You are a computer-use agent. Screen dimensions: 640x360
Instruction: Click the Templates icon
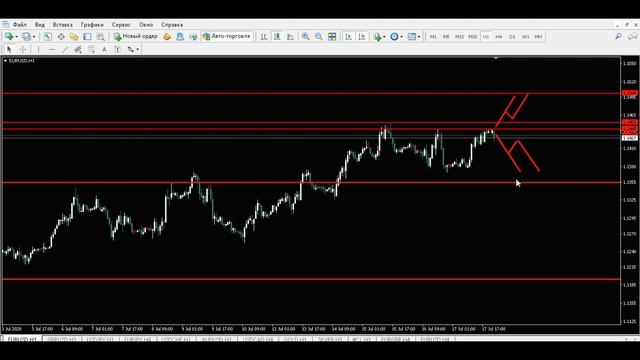pos(411,37)
